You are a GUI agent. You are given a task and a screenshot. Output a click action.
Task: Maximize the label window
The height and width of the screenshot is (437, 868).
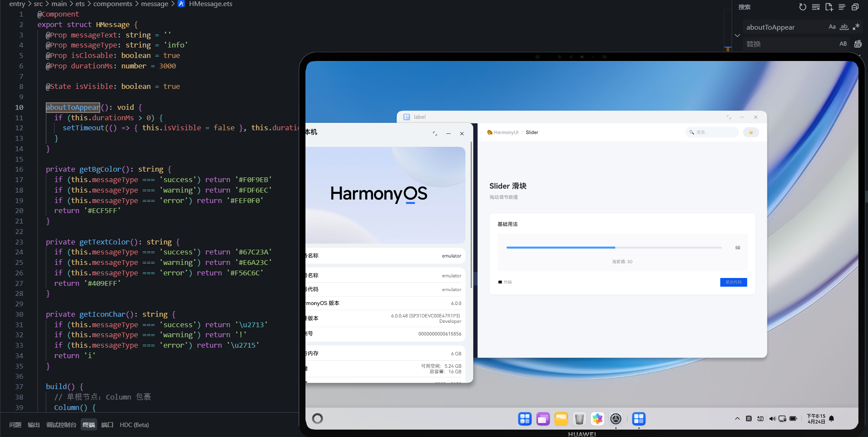pyautogui.click(x=729, y=117)
